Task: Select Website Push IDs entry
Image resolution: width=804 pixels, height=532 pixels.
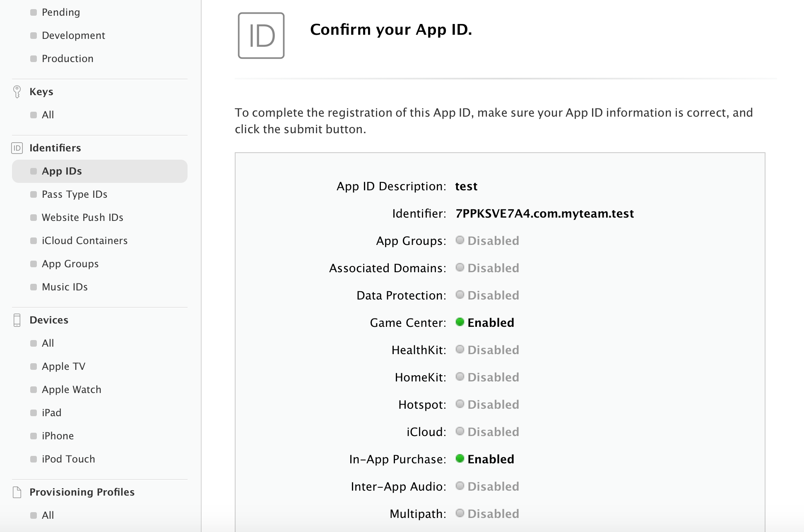Action: point(82,218)
